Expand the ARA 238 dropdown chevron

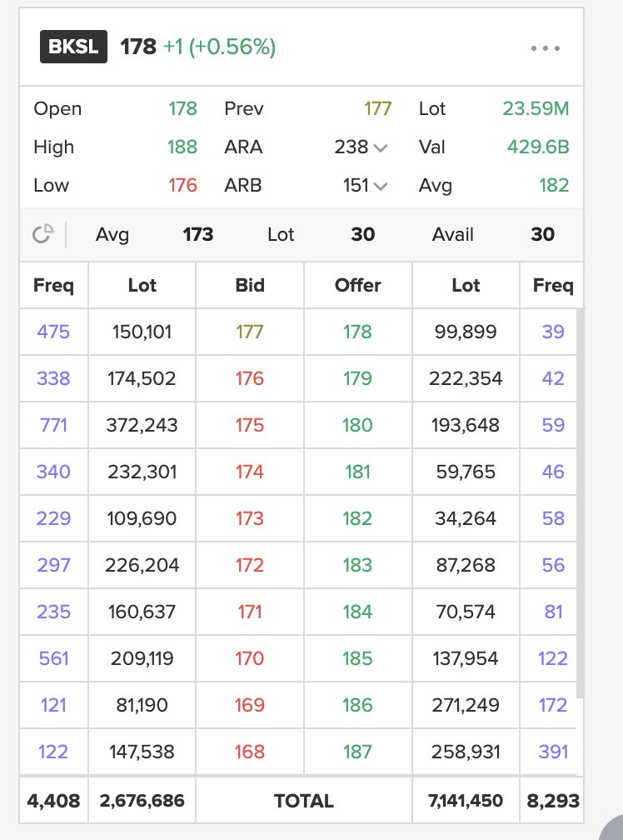[x=381, y=147]
